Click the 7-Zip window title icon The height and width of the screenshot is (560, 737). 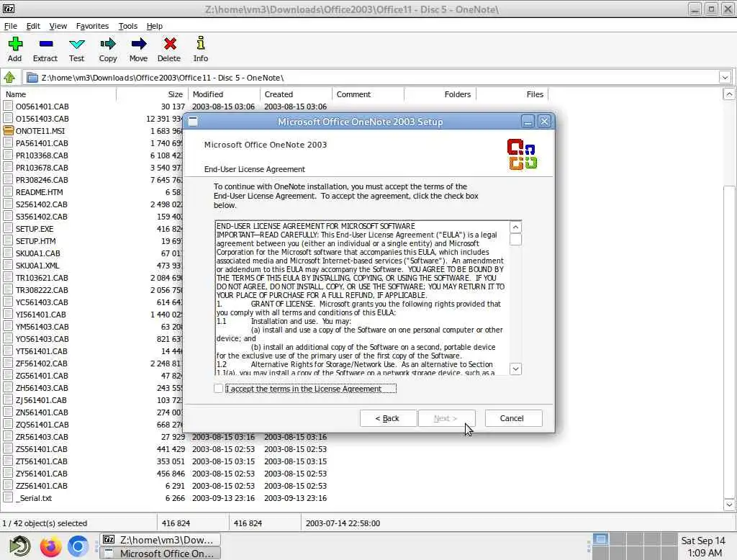(x=9, y=9)
